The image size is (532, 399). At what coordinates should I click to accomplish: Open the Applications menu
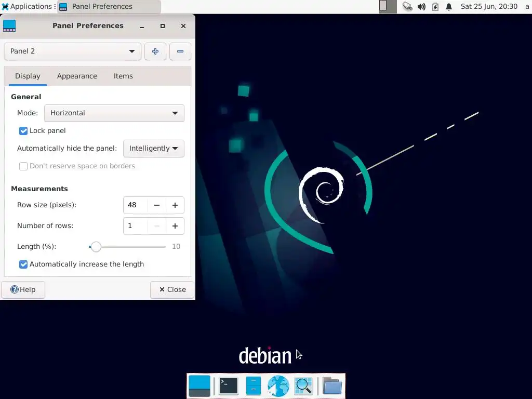(27, 6)
